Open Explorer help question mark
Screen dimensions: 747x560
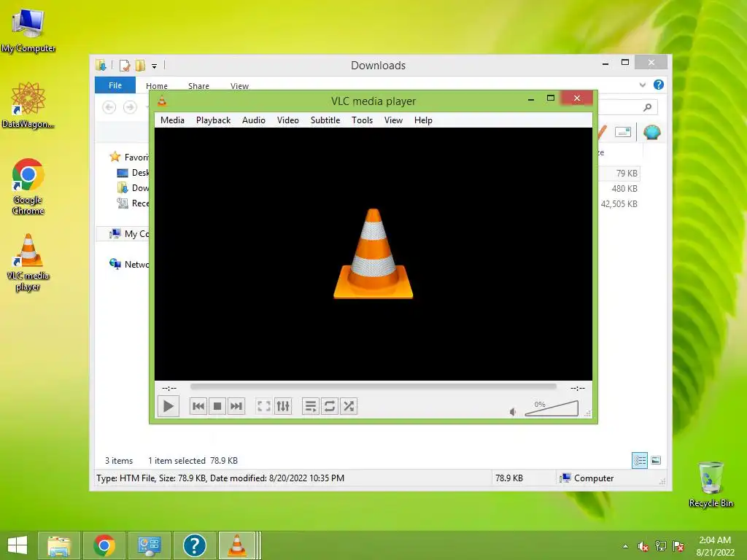tap(659, 85)
